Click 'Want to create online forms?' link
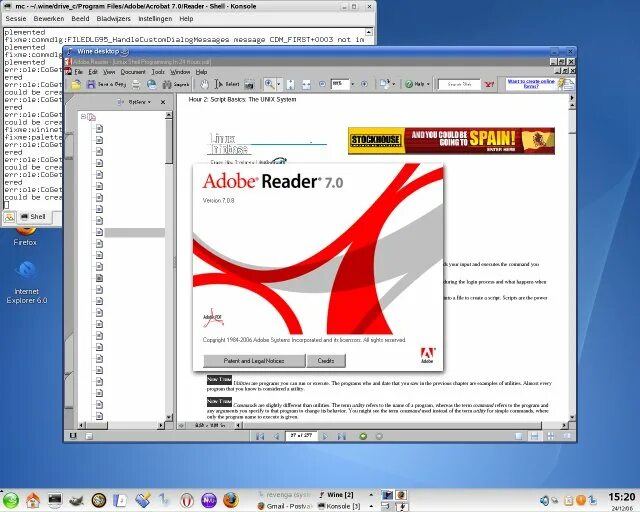640x512 pixels. [531, 84]
